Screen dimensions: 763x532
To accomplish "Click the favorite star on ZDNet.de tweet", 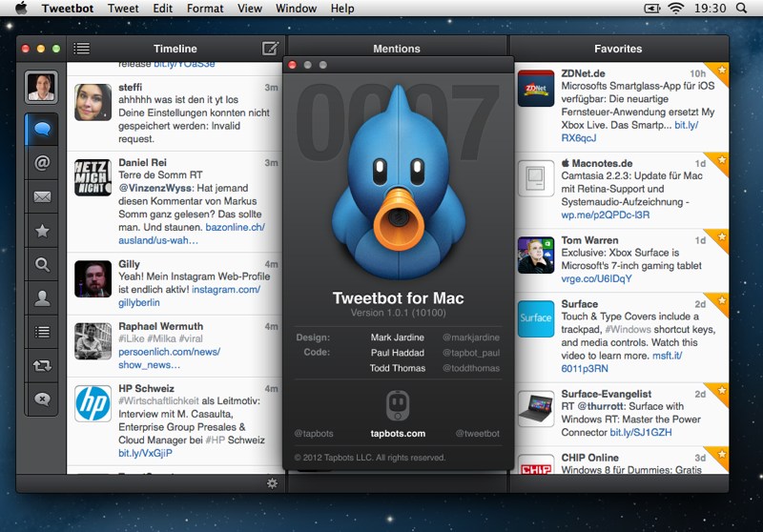I will [x=722, y=71].
